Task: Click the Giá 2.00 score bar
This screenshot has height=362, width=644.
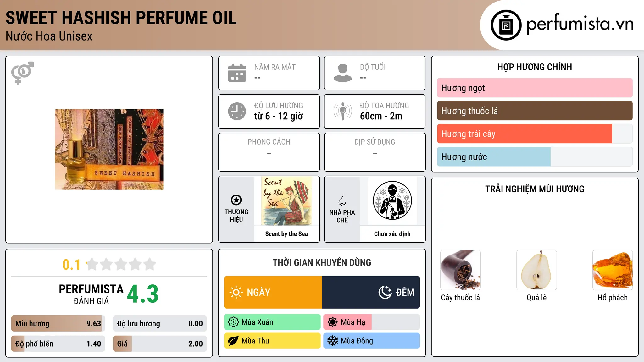Action: pos(160,344)
